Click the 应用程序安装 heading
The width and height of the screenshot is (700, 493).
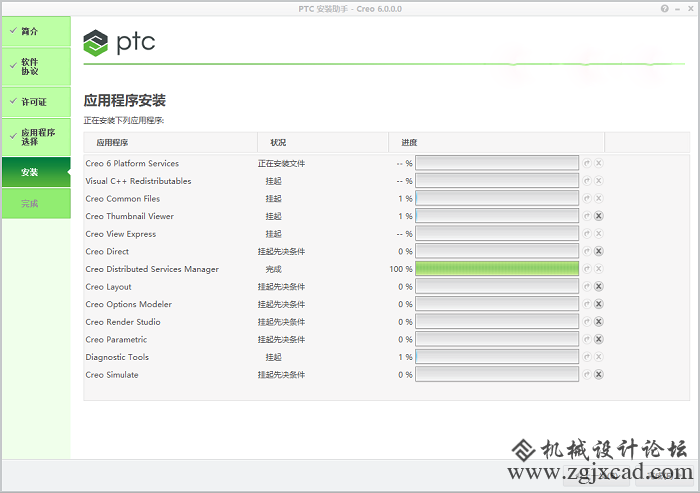point(125,100)
